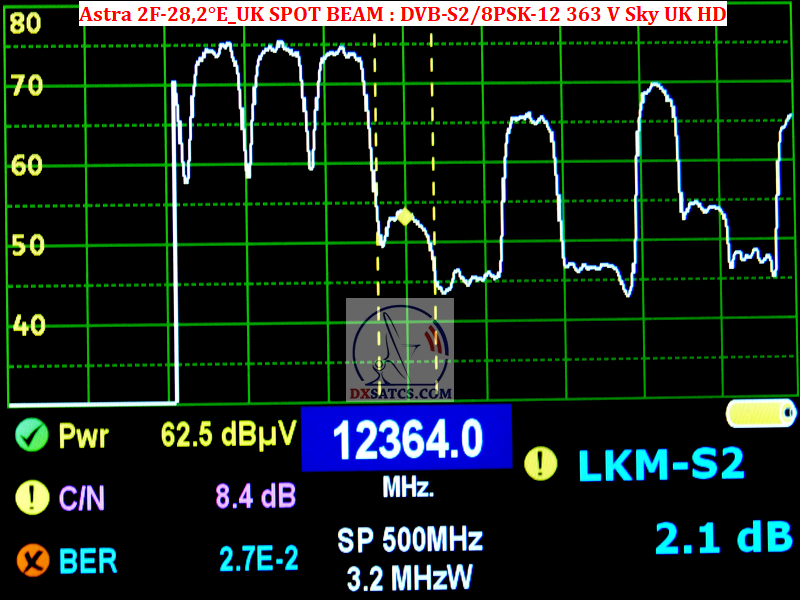
Task: Select the 3.2 MHzW bandwidth setting
Action: (x=410, y=578)
